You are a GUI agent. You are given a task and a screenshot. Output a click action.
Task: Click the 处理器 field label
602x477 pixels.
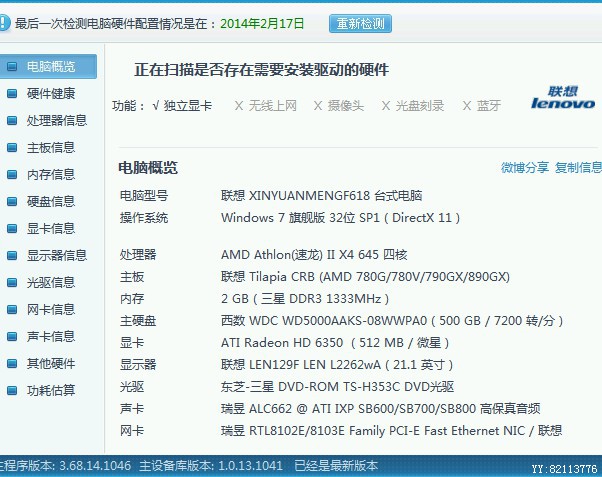click(x=138, y=255)
